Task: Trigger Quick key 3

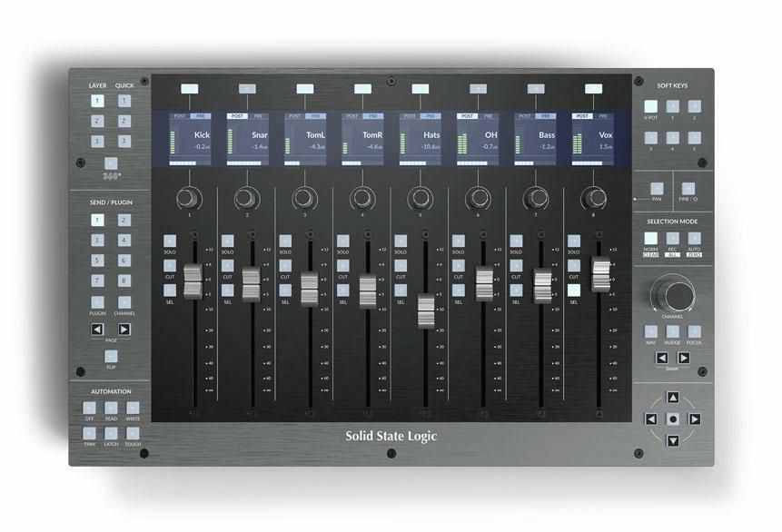Action: [x=124, y=141]
